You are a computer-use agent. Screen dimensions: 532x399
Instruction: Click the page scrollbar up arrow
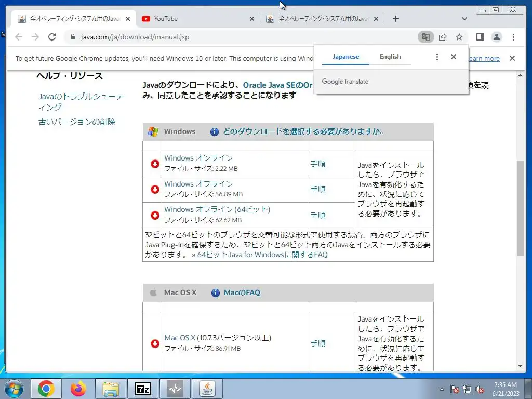(521, 75)
